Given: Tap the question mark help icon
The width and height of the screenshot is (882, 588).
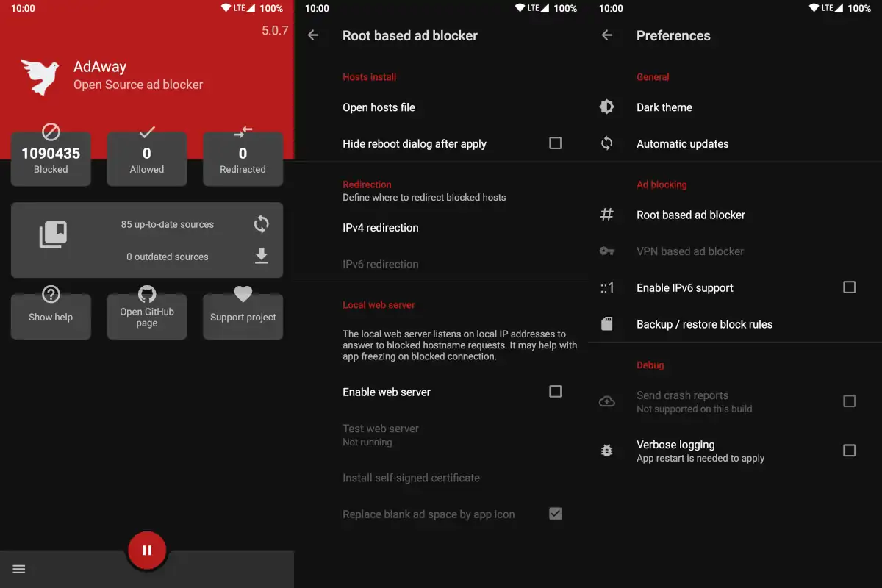Looking at the screenshot, I should (51, 295).
